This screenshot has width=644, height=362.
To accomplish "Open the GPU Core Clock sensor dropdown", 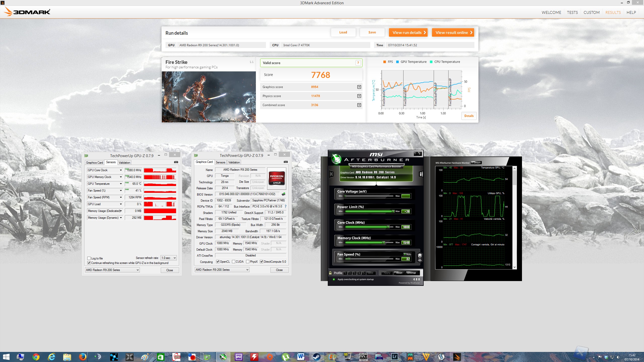I will click(121, 170).
